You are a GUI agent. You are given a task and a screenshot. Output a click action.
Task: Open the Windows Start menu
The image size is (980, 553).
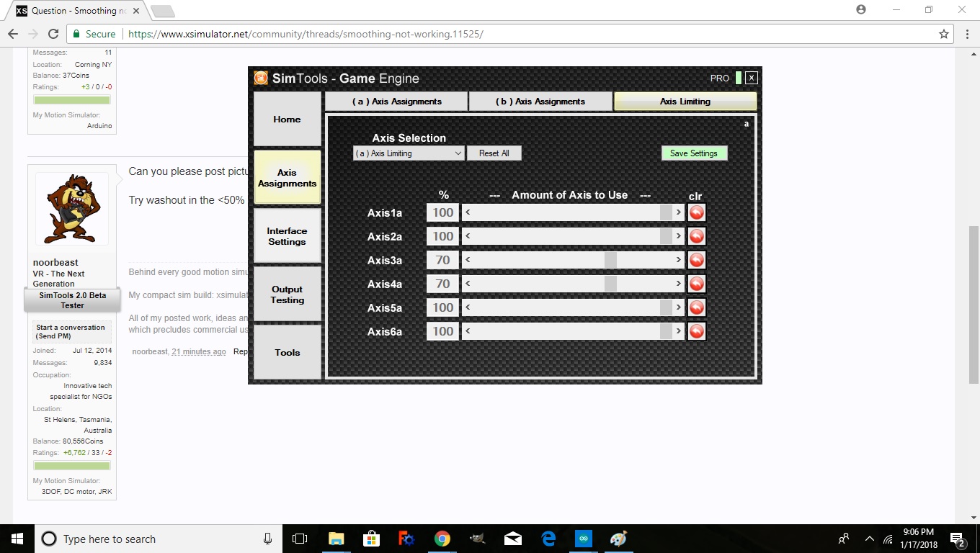pos(17,539)
